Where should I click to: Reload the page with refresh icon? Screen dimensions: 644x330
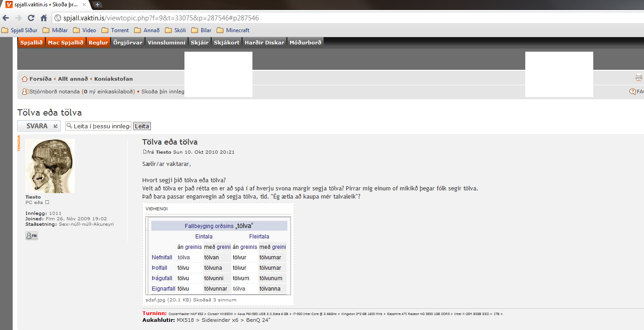click(x=31, y=18)
